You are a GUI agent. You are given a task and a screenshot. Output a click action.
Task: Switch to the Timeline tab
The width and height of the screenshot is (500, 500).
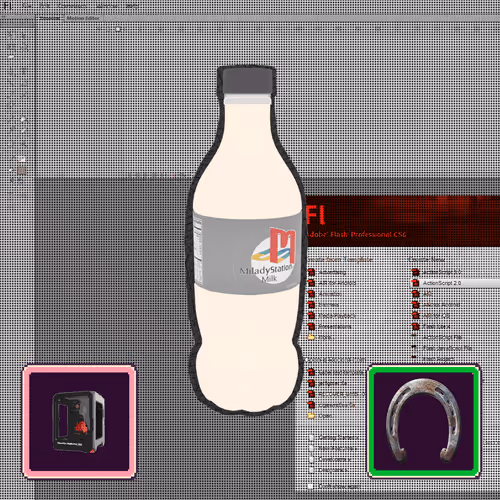50,18
